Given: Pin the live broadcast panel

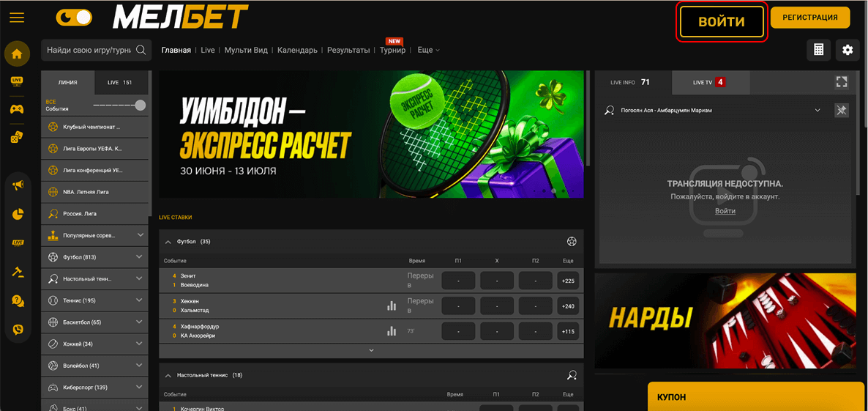Looking at the screenshot, I should tap(841, 111).
